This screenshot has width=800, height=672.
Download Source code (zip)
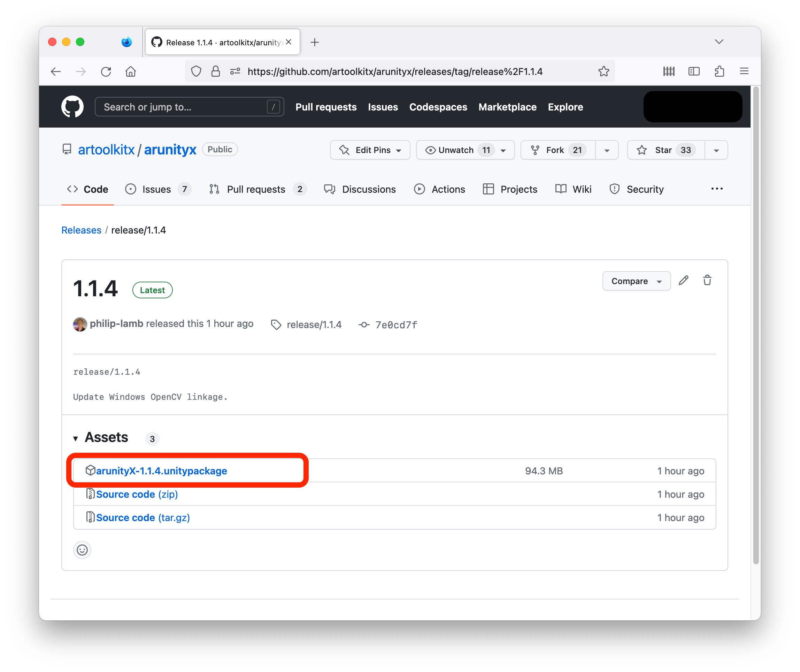(x=137, y=494)
